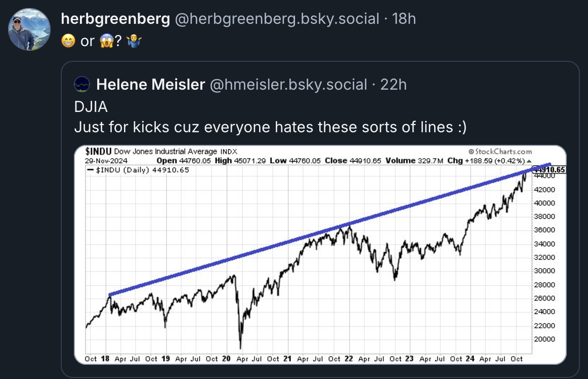The height and width of the screenshot is (379, 588).
Task: Click the quoted post text about lines
Action: pyautogui.click(x=270, y=127)
